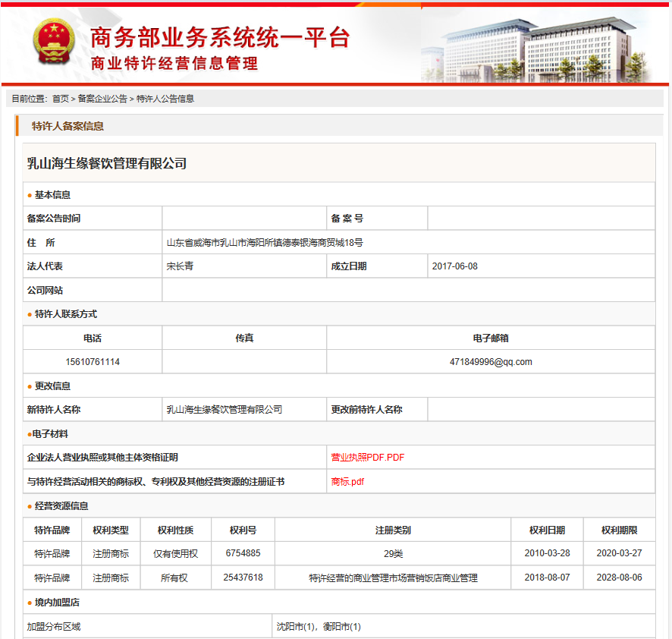672x639 pixels.
Task: Click the 29类 registration category cell
Action: coord(393,554)
